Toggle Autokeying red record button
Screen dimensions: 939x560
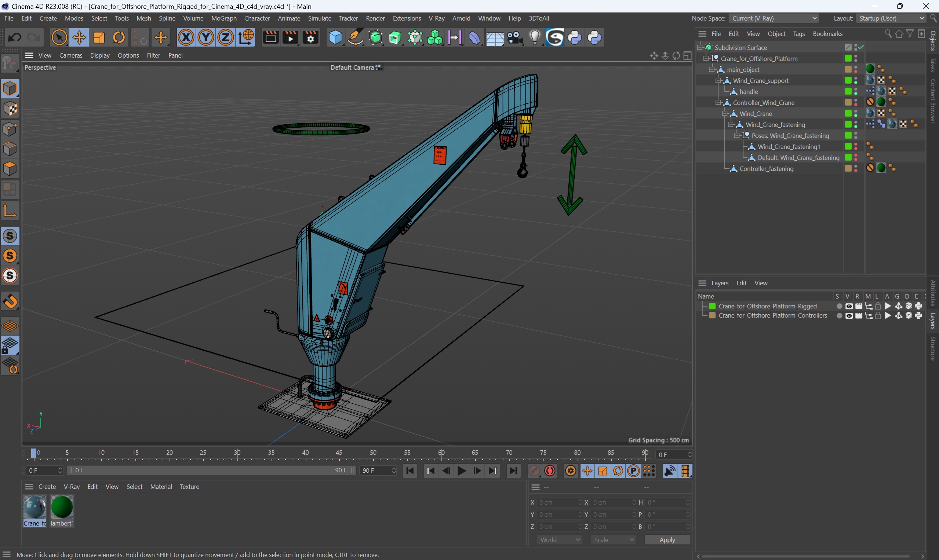[x=550, y=471]
